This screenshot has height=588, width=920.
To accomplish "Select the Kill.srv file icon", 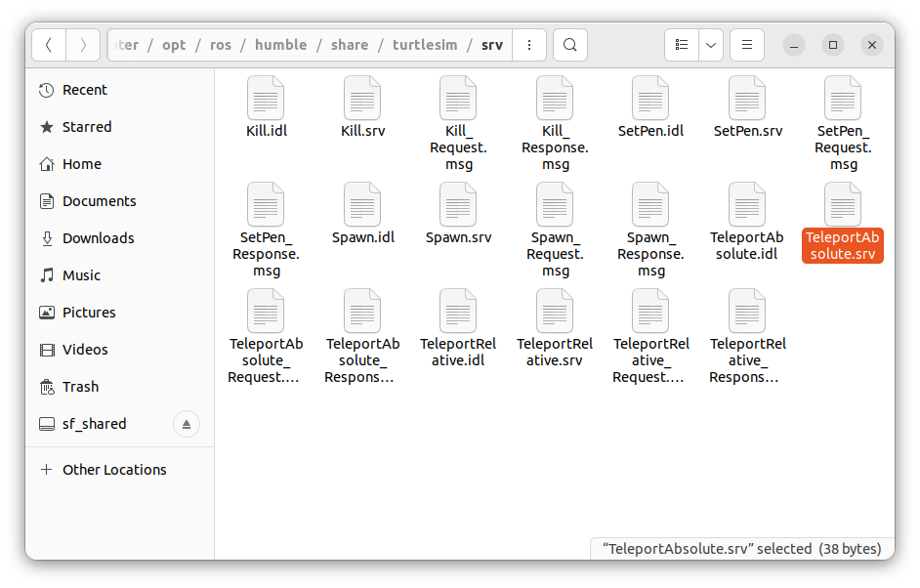I will (362, 98).
